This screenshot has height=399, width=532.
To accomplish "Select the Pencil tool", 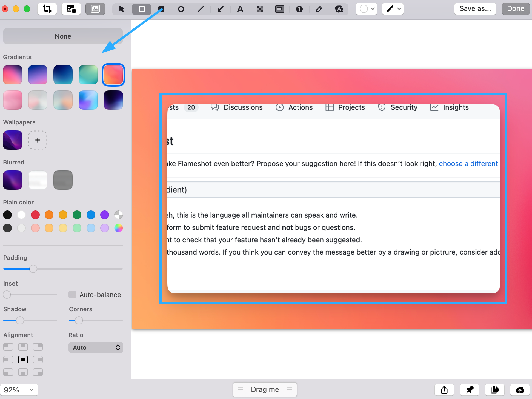I will click(319, 9).
